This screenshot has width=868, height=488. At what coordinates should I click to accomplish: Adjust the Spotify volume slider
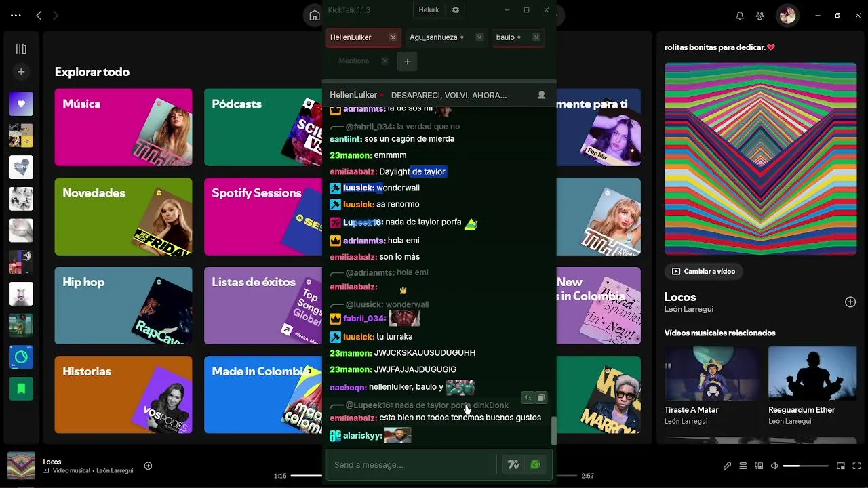tap(806, 466)
